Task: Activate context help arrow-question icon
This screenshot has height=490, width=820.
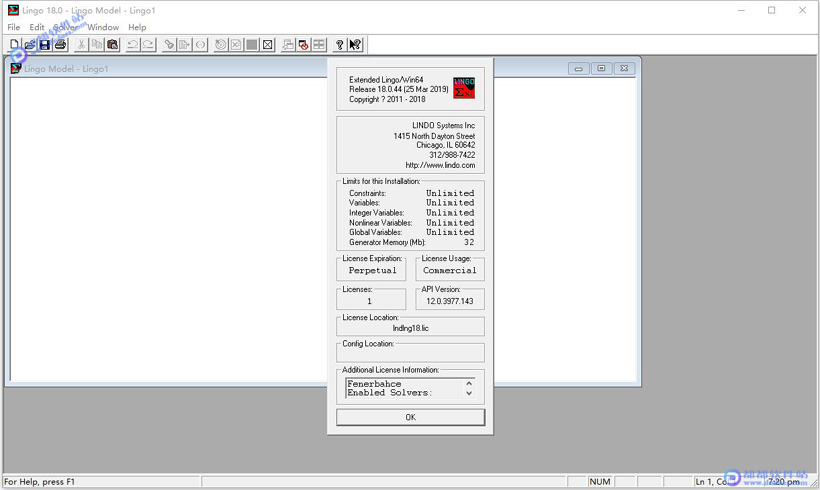Action: 355,45
